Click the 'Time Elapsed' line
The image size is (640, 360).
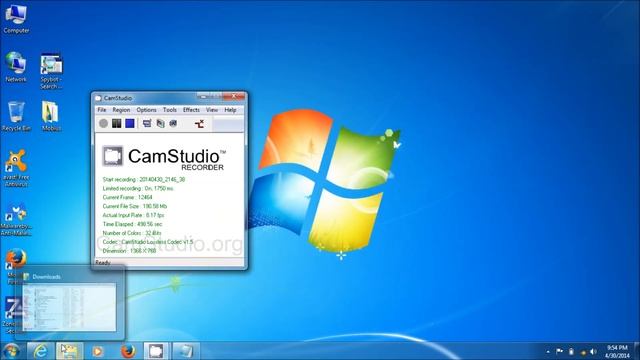point(132,224)
